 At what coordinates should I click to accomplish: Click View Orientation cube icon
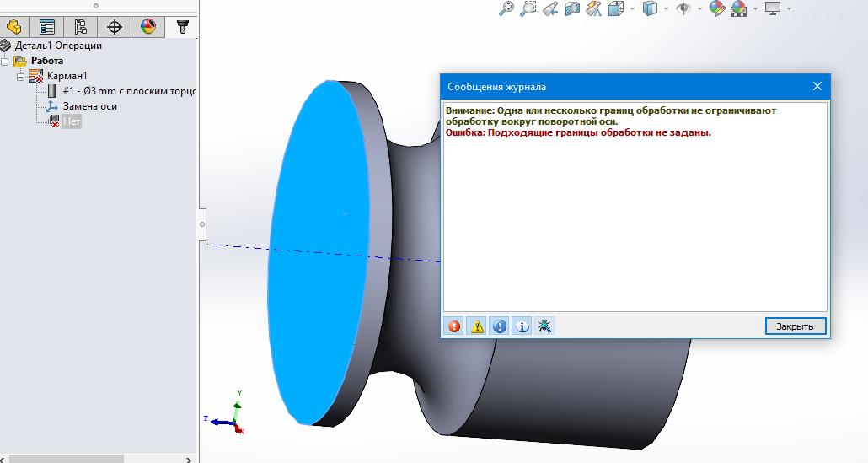point(615,8)
